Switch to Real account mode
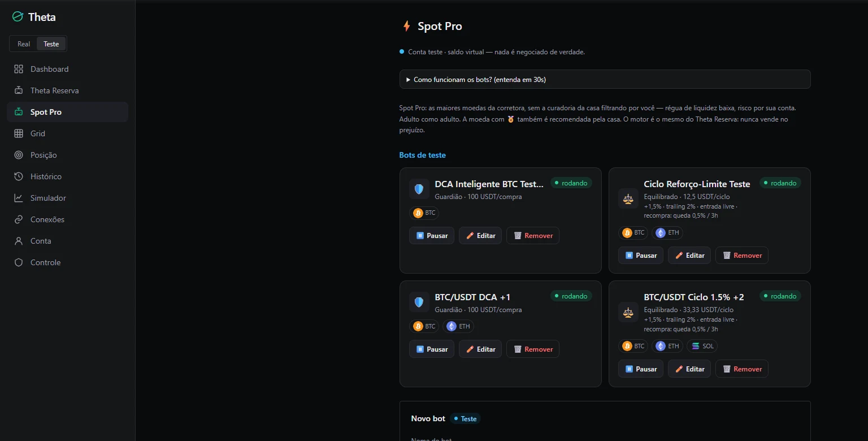The height and width of the screenshot is (441, 868). pos(24,44)
